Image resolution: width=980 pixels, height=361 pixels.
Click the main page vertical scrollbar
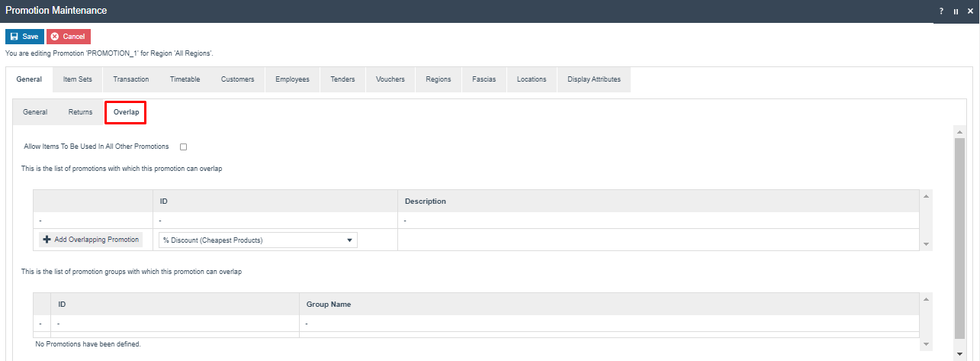959,237
